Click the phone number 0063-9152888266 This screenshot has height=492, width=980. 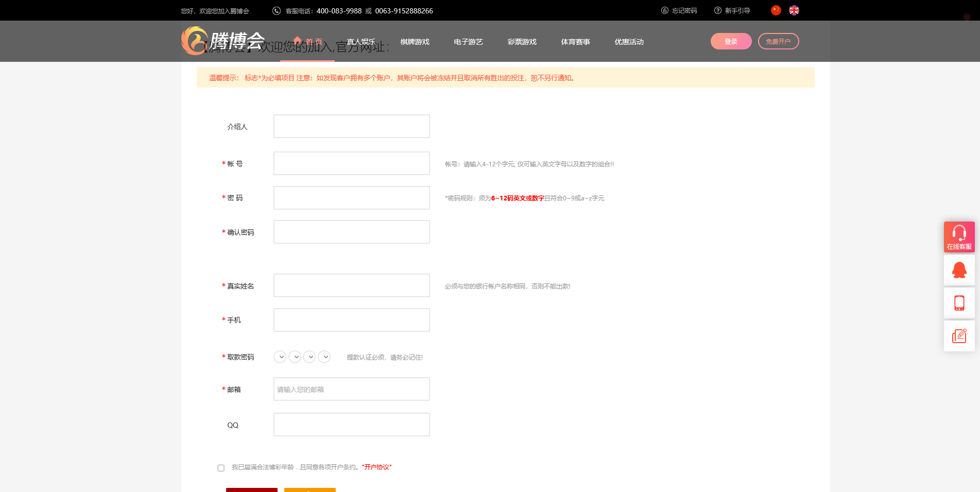tap(404, 11)
